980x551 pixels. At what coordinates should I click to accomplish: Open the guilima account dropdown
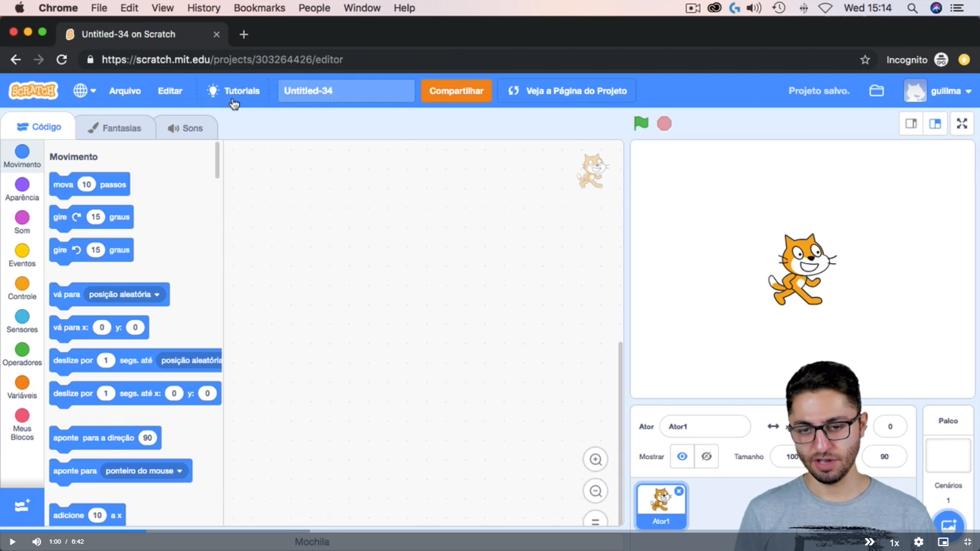point(938,91)
